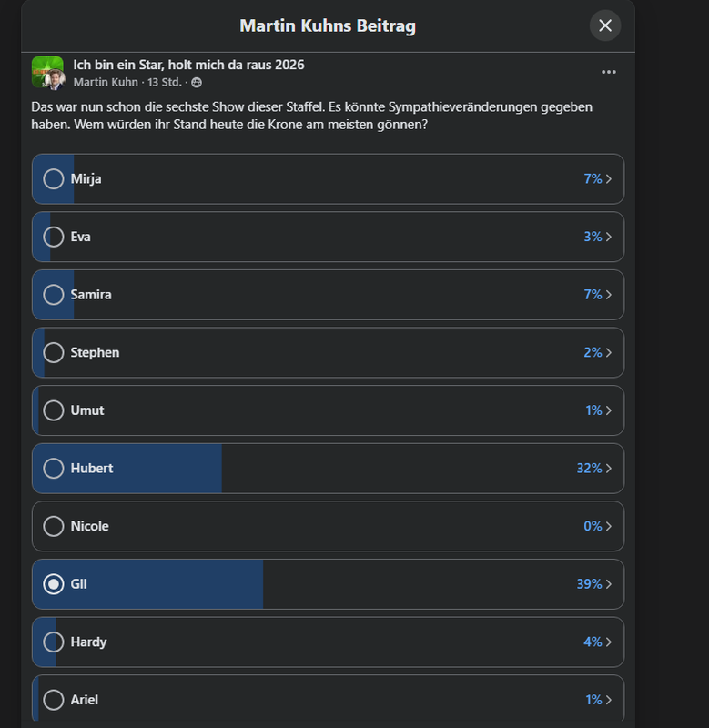Vote for Hubert via radio button

[54, 469]
